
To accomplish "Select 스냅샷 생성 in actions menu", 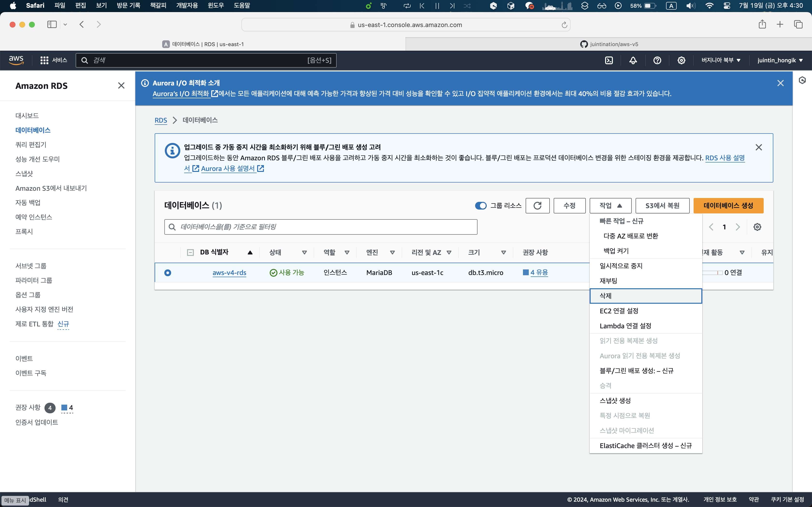I will point(615,400).
